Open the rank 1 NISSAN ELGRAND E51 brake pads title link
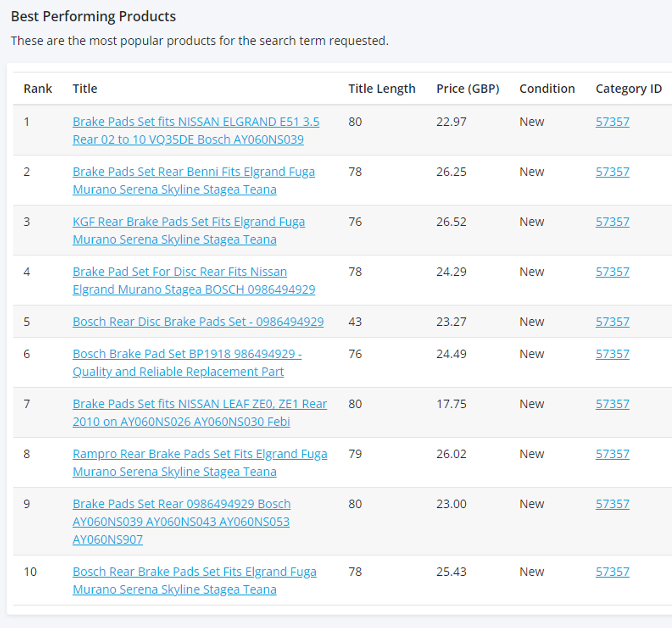This screenshot has height=628, width=672. tap(196, 130)
